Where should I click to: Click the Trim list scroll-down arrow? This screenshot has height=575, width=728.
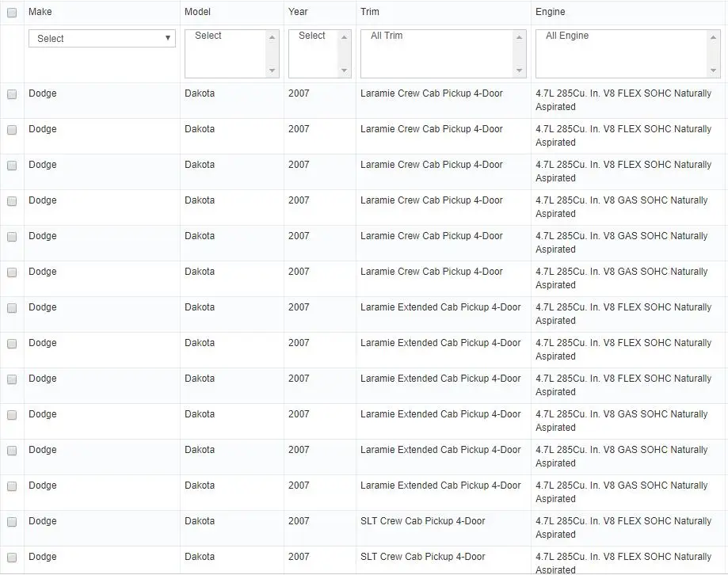(x=519, y=70)
